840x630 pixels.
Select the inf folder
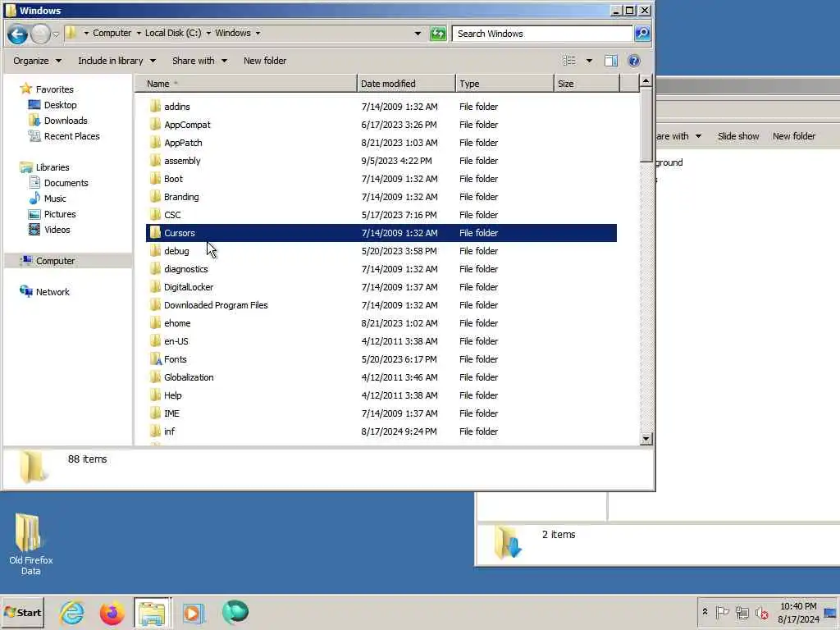[x=169, y=431]
